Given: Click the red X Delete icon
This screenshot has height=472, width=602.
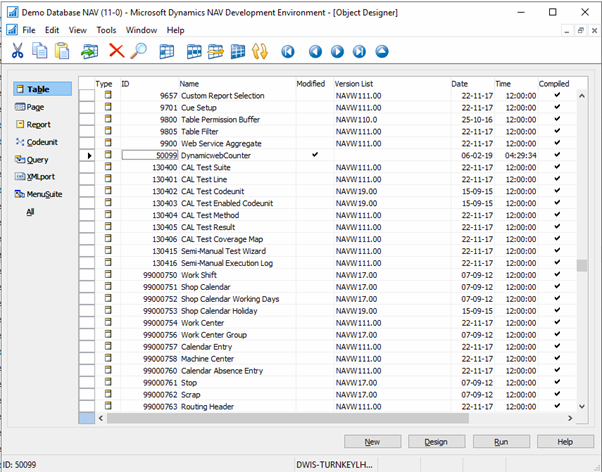Looking at the screenshot, I should 117,50.
